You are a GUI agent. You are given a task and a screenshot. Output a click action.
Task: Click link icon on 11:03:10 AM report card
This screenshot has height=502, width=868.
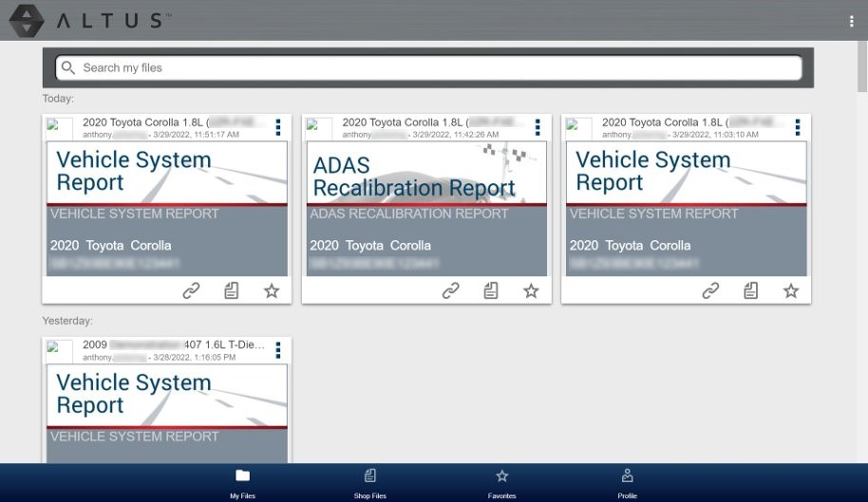pyautogui.click(x=710, y=291)
